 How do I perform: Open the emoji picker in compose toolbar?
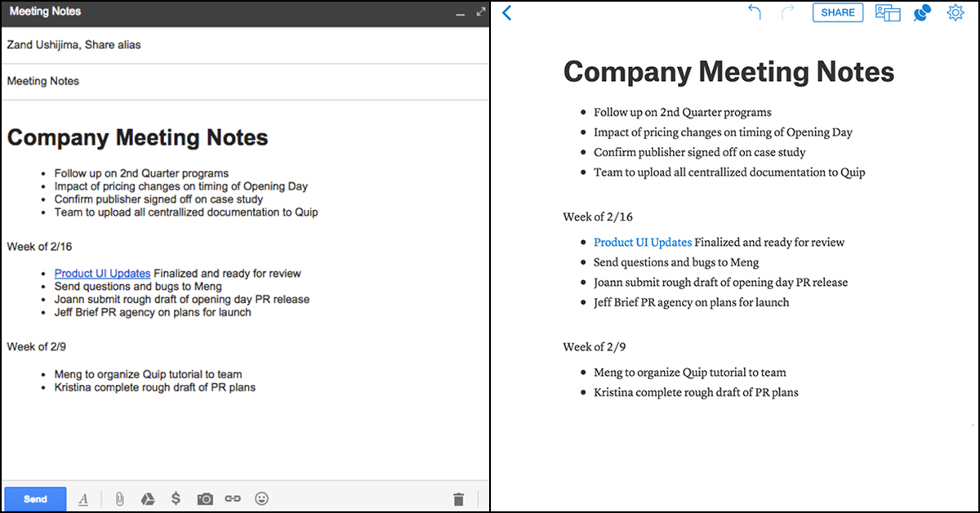click(261, 499)
